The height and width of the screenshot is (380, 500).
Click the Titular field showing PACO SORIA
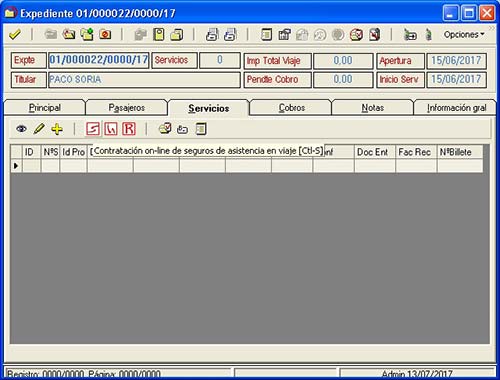click(x=144, y=80)
